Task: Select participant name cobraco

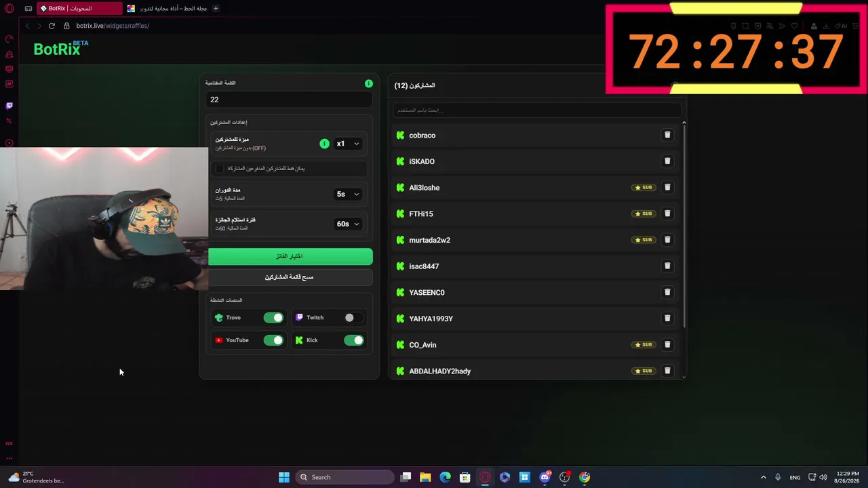Action: coord(422,136)
